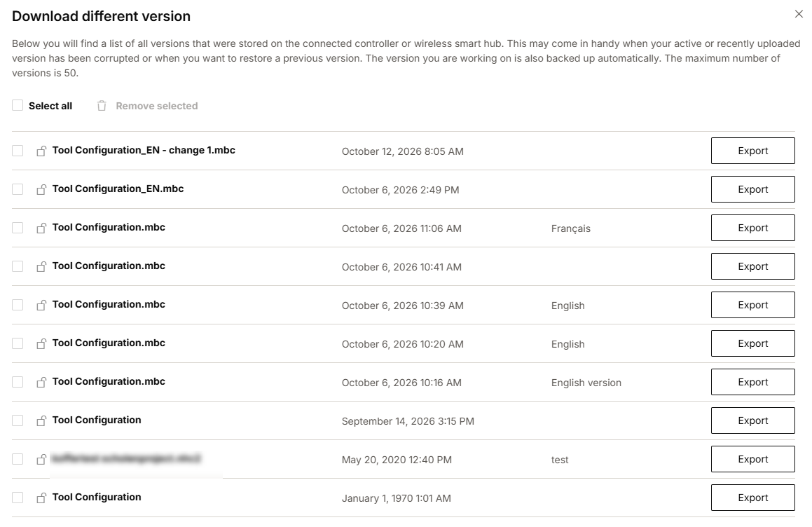Screen dimensions: 812x527
Task: Export the September 14, 2026 version
Action: coord(752,420)
